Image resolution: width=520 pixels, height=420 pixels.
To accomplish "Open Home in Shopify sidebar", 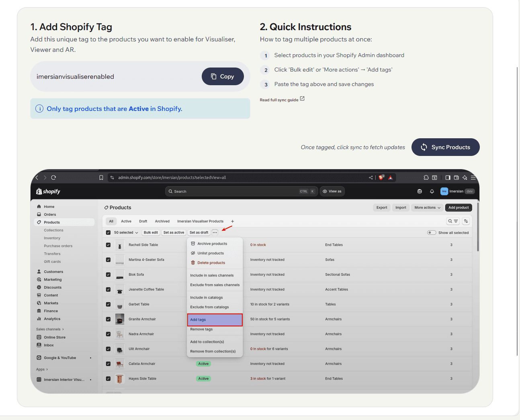I will 49,207.
